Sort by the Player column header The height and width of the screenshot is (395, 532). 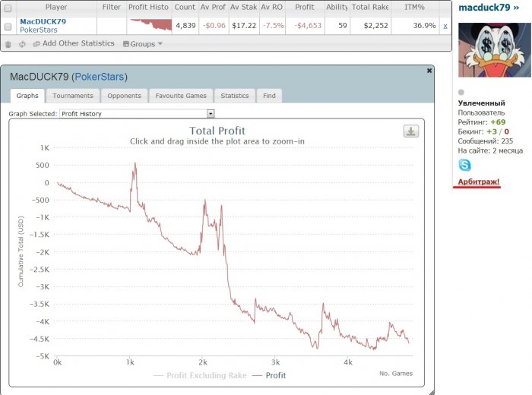(56, 7)
